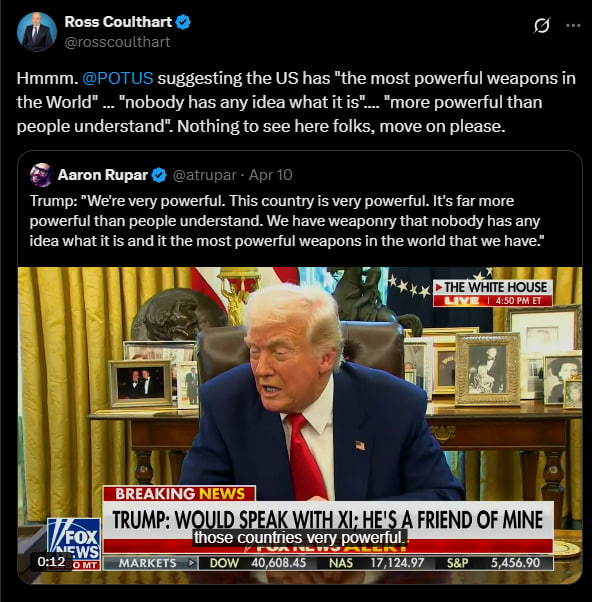Image resolution: width=592 pixels, height=602 pixels.
Task: Click the Apr 10 timestamp
Action: [271, 175]
